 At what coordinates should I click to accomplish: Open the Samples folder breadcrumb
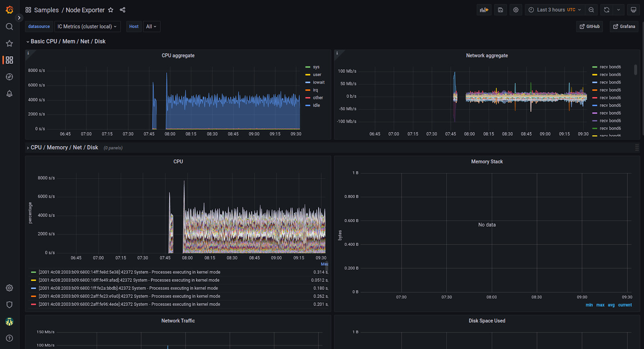(46, 10)
